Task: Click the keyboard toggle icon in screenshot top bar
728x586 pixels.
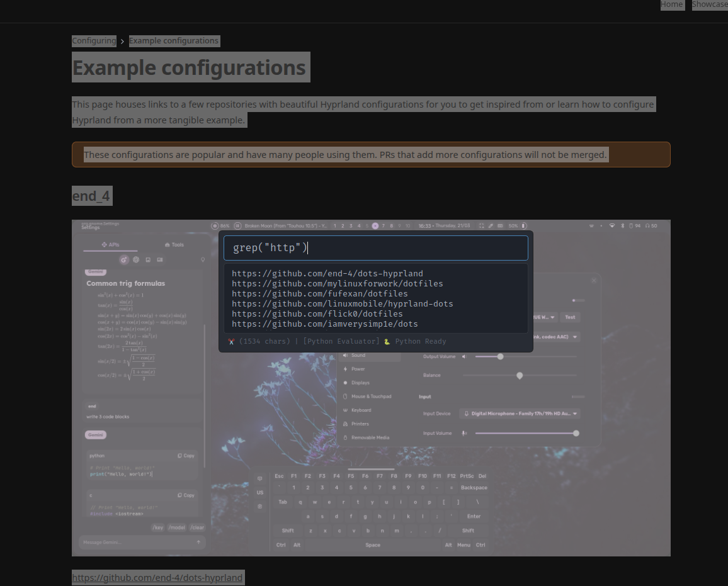Action: coord(500,226)
